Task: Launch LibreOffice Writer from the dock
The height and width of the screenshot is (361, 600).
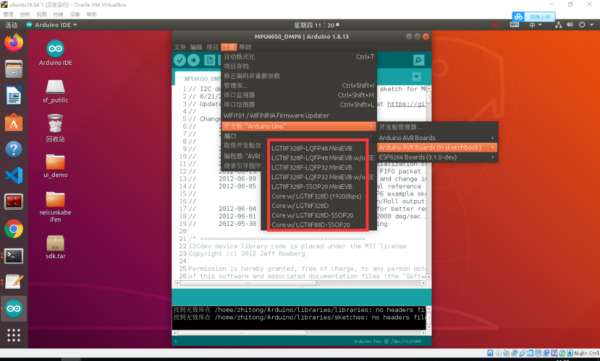Action: click(14, 96)
